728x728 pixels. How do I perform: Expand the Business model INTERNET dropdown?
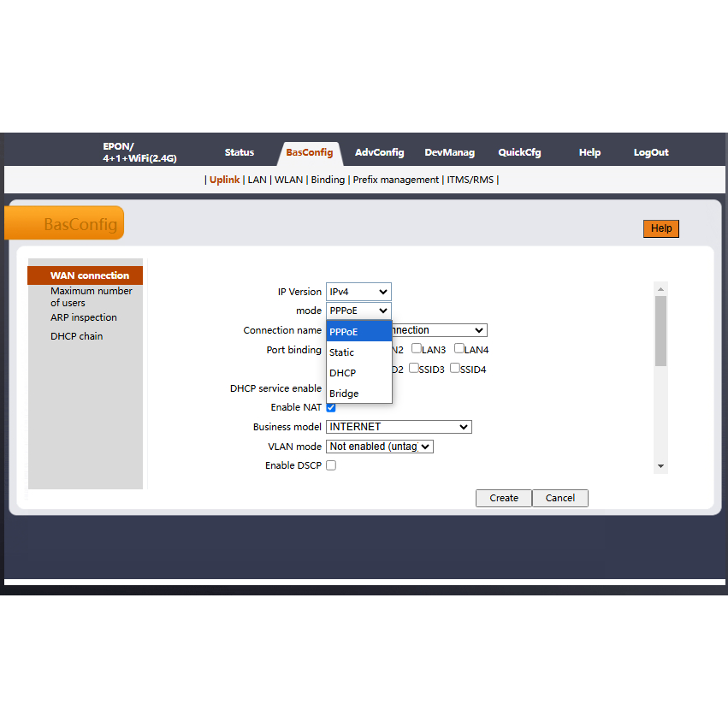(399, 427)
